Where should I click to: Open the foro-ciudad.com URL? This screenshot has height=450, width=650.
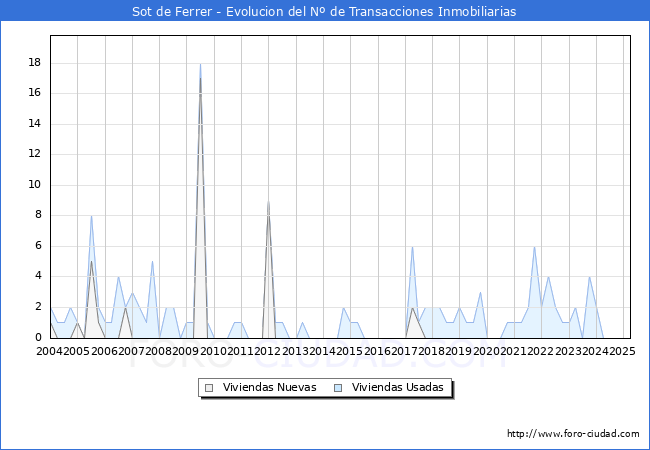573,434
